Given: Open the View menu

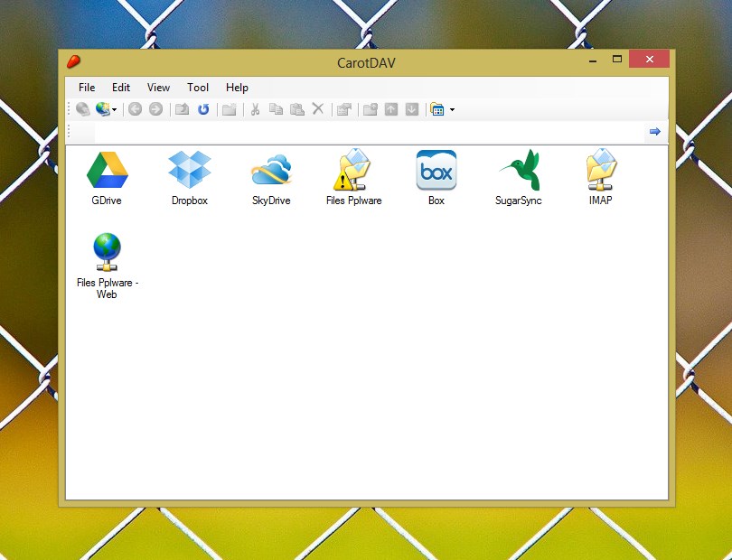Looking at the screenshot, I should click(158, 88).
